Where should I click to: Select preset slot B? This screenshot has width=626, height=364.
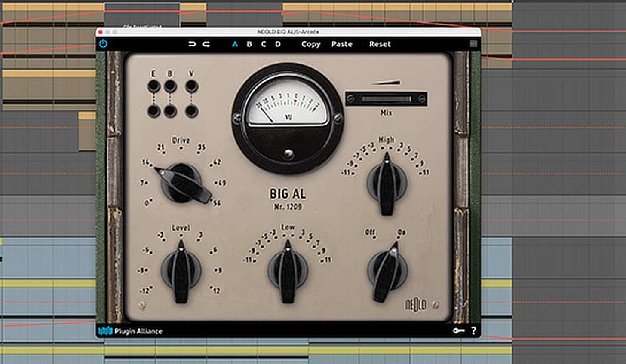coord(249,44)
